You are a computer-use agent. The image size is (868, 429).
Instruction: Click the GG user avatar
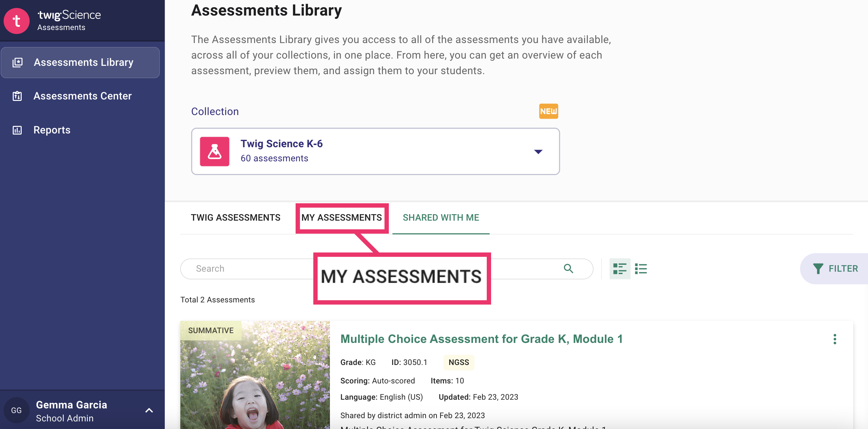17,410
